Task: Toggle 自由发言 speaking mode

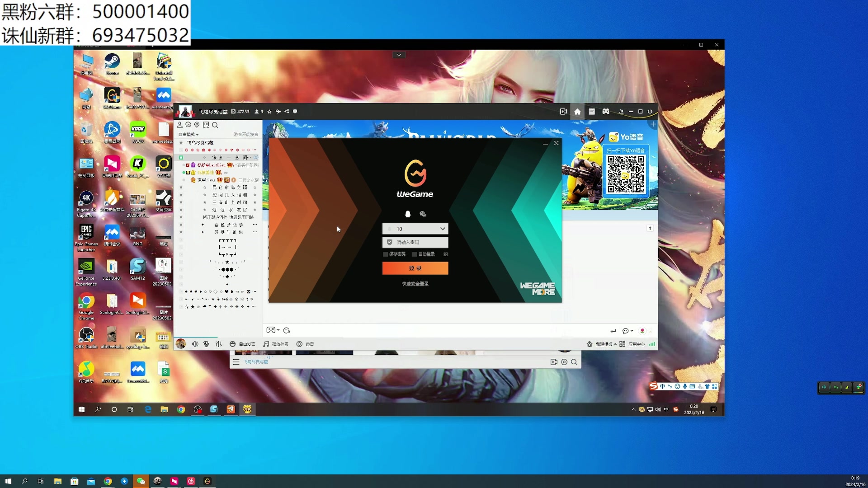Action: (242, 344)
